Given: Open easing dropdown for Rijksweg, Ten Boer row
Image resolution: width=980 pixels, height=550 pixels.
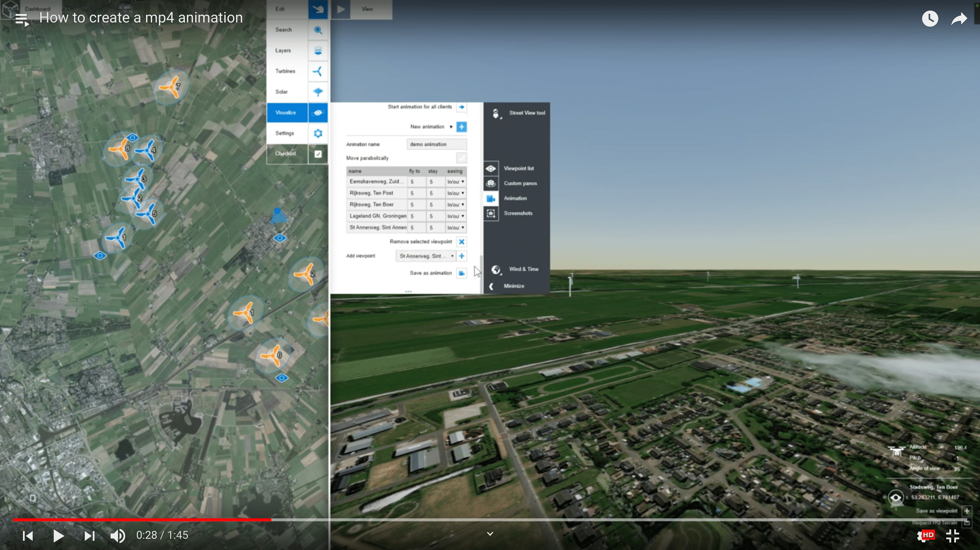Looking at the screenshot, I should pos(456,205).
